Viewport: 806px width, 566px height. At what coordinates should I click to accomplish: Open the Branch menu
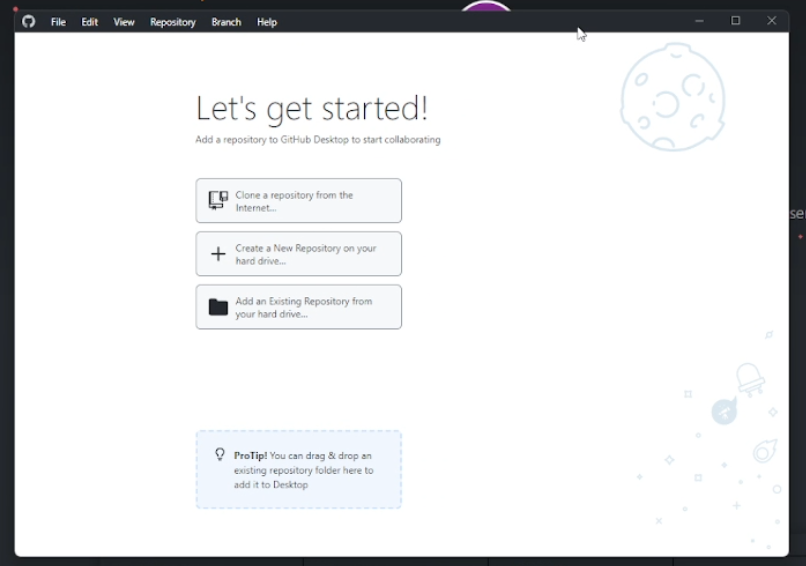[x=226, y=22]
